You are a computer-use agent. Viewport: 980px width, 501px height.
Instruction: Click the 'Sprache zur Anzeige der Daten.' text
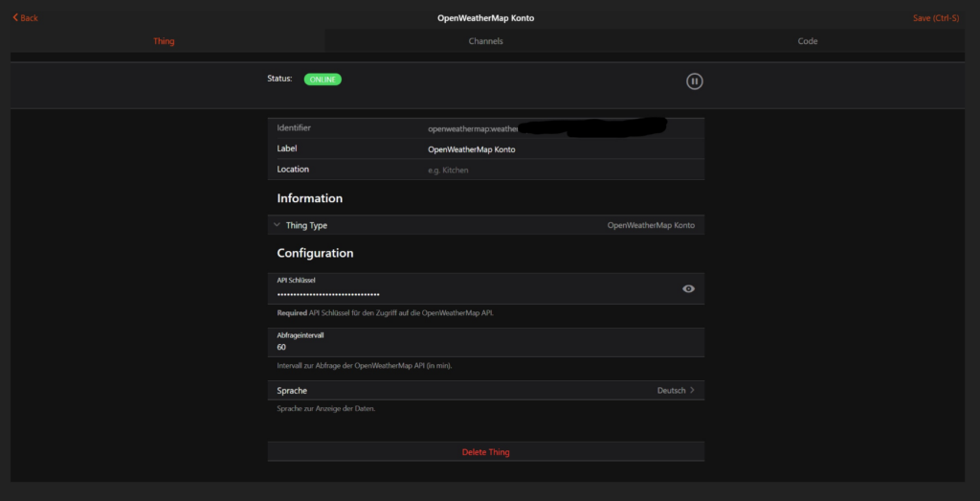pos(326,408)
